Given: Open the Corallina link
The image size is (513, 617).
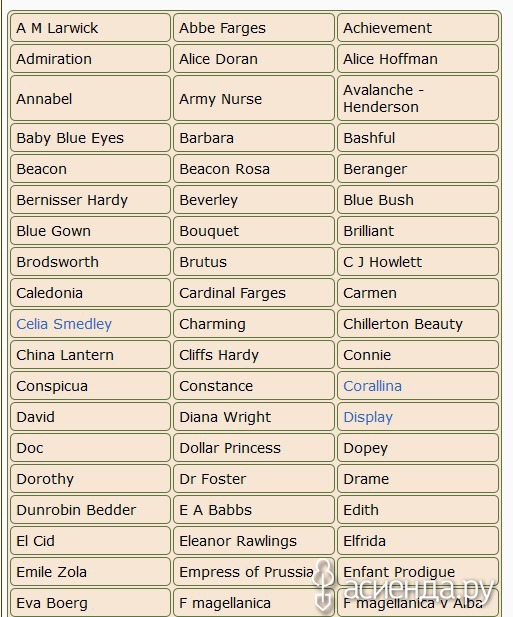Looking at the screenshot, I should click(x=373, y=386).
